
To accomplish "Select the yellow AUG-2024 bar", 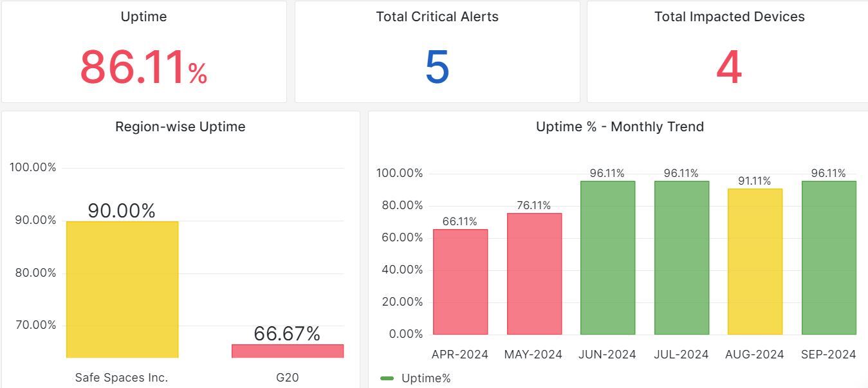I will [x=755, y=261].
